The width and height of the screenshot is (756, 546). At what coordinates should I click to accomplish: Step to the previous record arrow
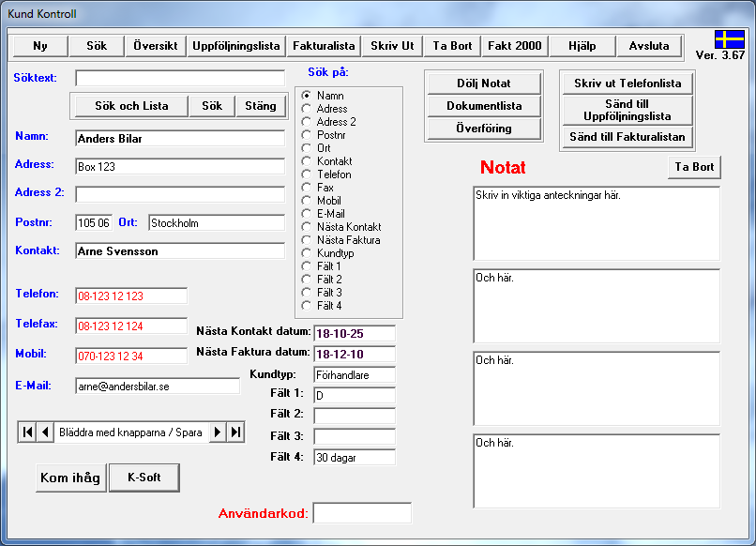click(x=45, y=432)
